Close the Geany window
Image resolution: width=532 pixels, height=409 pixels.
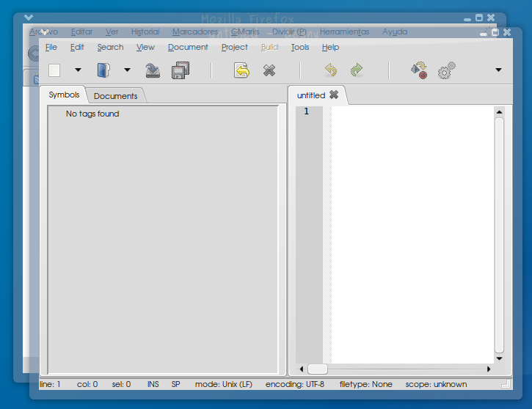point(507,32)
